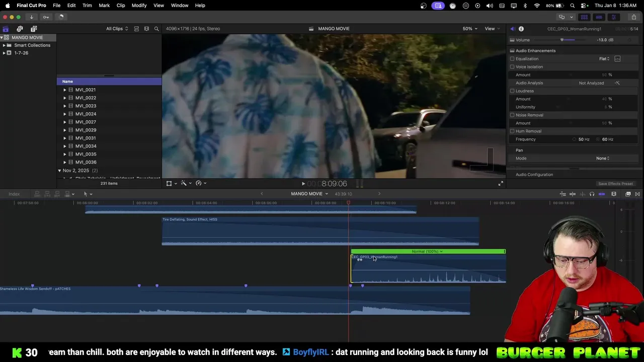
Task: Select Tire Deflating sound effect clip
Action: coord(320,231)
